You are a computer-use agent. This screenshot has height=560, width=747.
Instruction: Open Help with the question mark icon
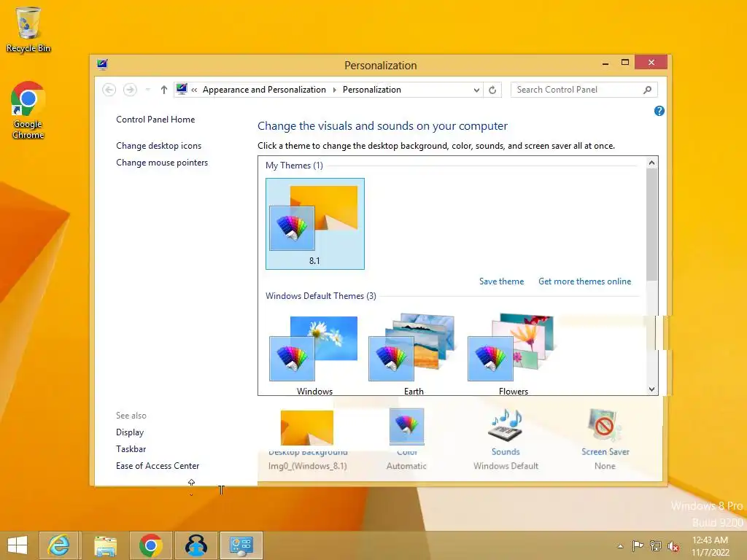tap(659, 111)
